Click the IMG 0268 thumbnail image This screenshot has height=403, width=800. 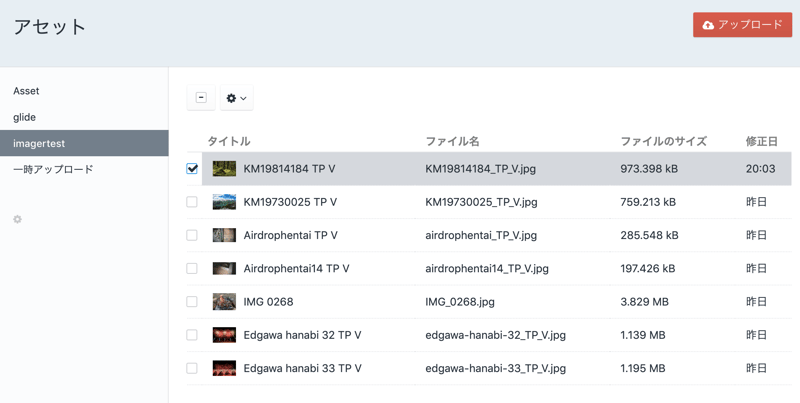pos(224,302)
